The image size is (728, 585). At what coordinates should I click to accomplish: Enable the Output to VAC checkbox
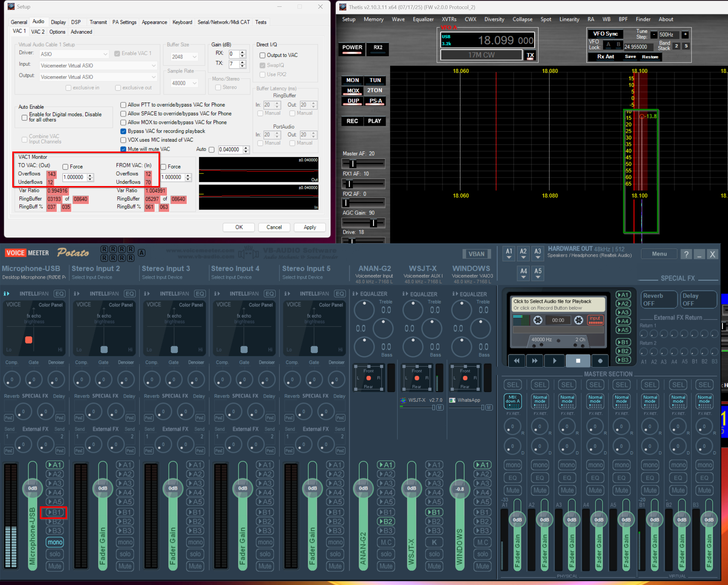pos(262,55)
